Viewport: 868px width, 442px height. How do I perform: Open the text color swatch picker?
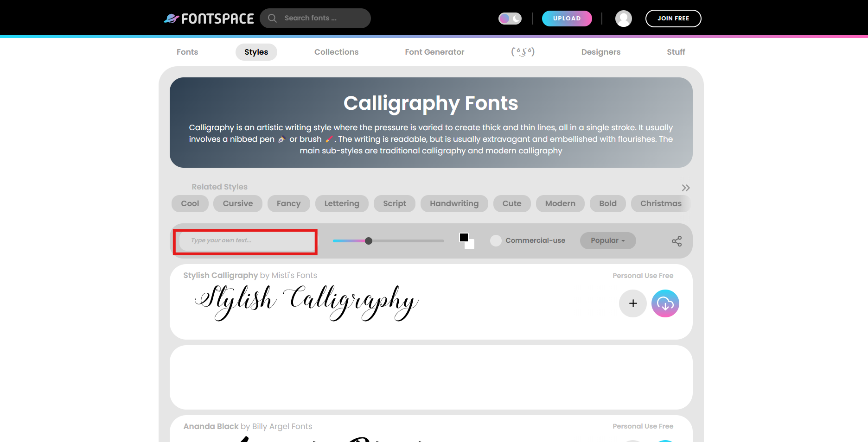pos(464,237)
